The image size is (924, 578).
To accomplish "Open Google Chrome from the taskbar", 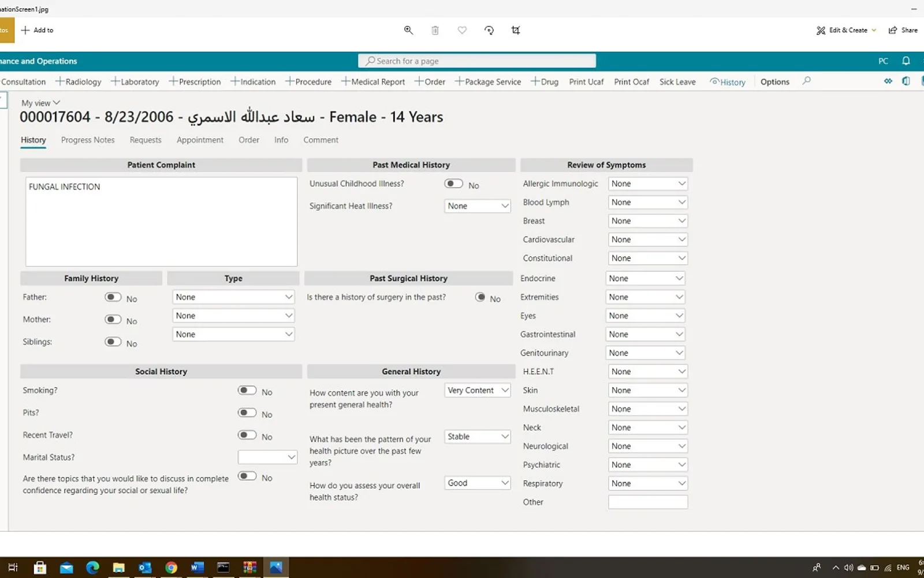I will [171, 568].
